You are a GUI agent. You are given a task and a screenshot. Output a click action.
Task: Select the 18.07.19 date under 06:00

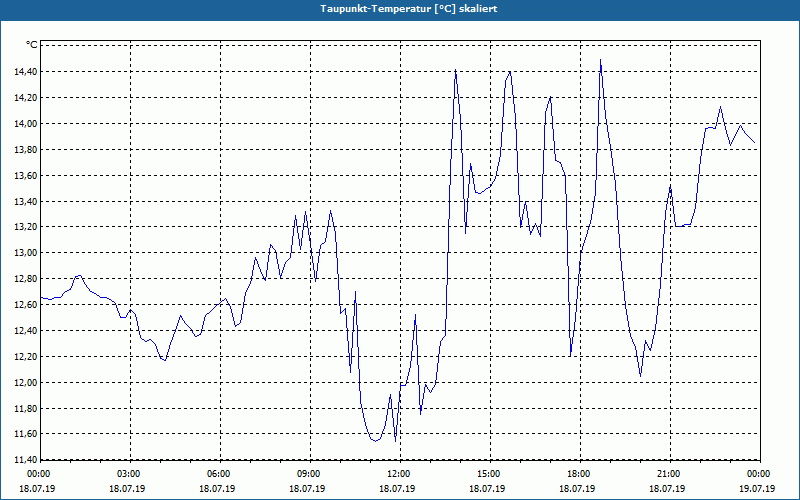(x=217, y=488)
